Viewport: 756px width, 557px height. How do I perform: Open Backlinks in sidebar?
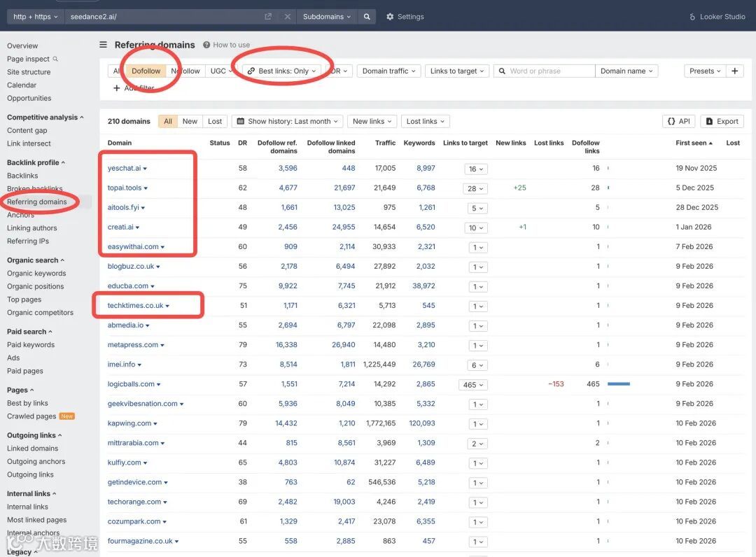click(22, 176)
